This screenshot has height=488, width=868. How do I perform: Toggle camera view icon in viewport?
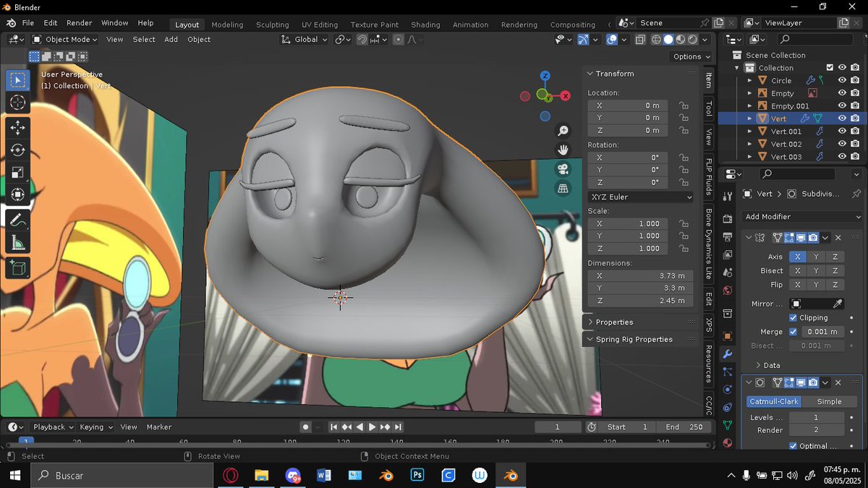(563, 169)
